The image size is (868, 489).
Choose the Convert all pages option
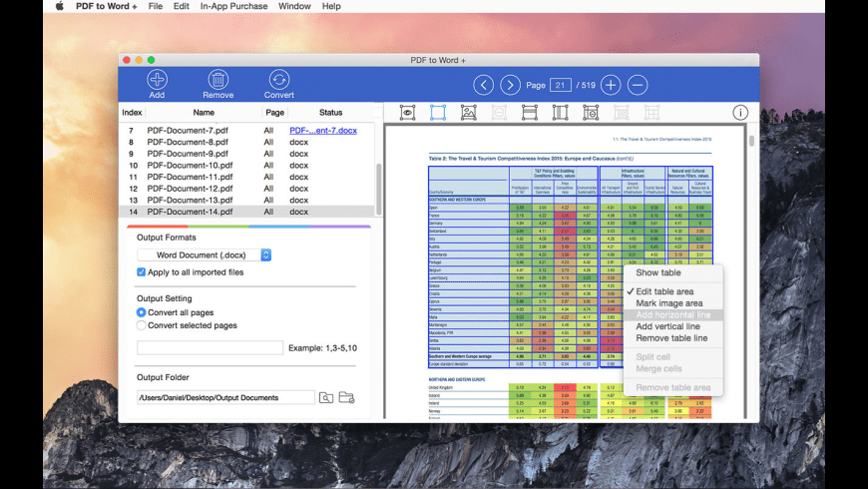click(142, 312)
